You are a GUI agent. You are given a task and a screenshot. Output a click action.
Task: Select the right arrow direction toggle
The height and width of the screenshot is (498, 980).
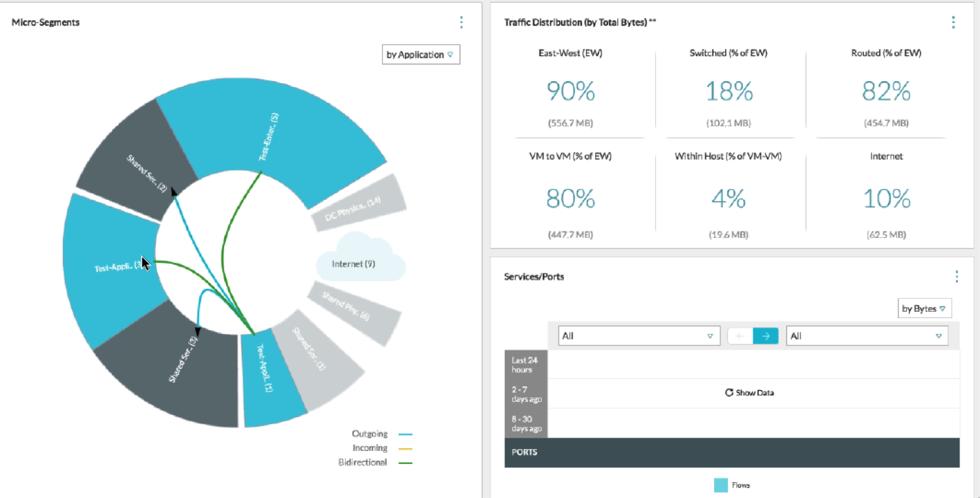[x=766, y=336]
